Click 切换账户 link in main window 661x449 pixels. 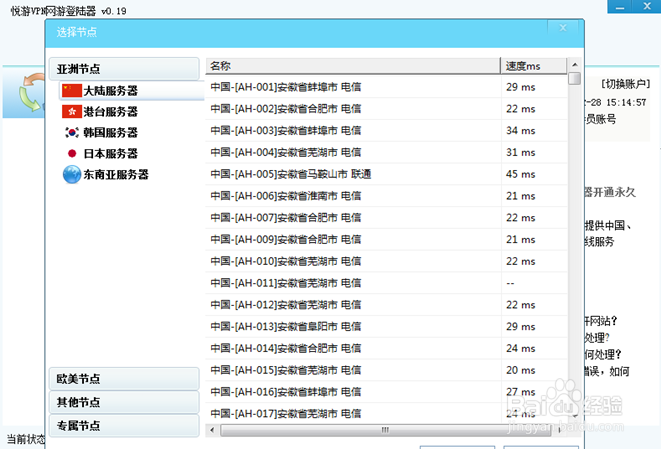point(626,84)
